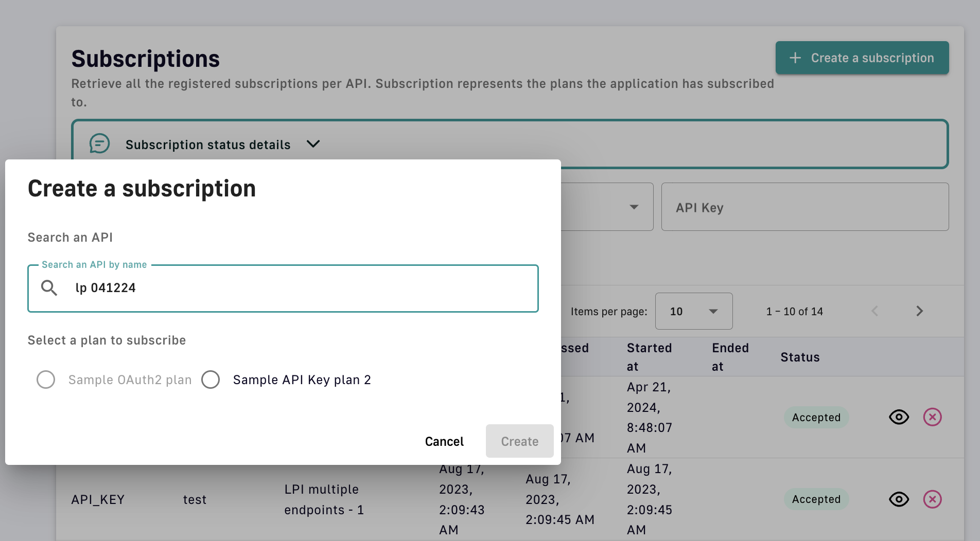The image size is (980, 541).
Task: Click into the Search an API by name field
Action: (304, 288)
